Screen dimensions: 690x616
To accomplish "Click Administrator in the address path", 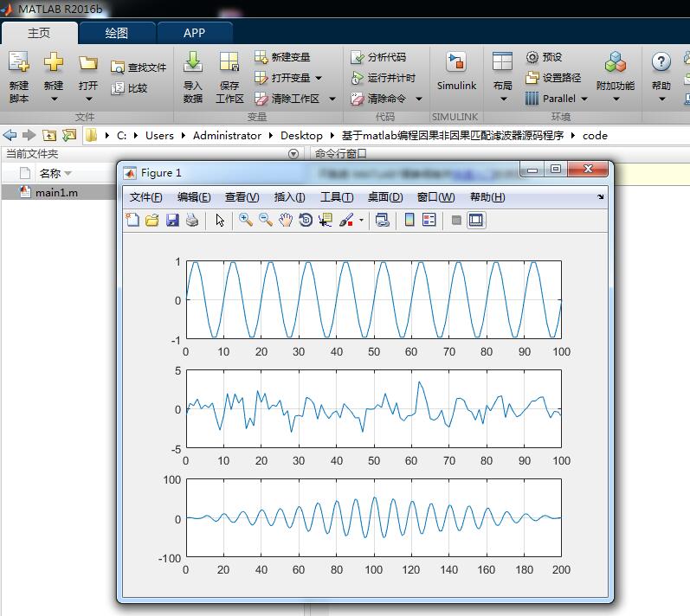I will click(227, 136).
